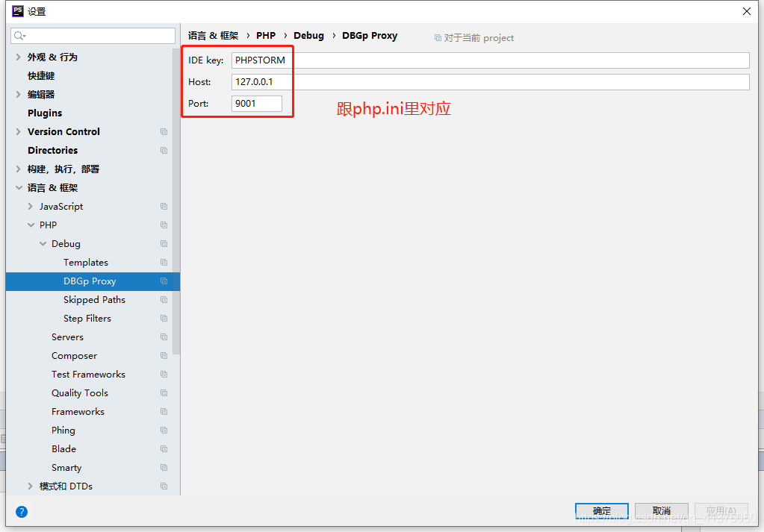
Task: Click PHP in the breadcrumb
Action: click(266, 36)
